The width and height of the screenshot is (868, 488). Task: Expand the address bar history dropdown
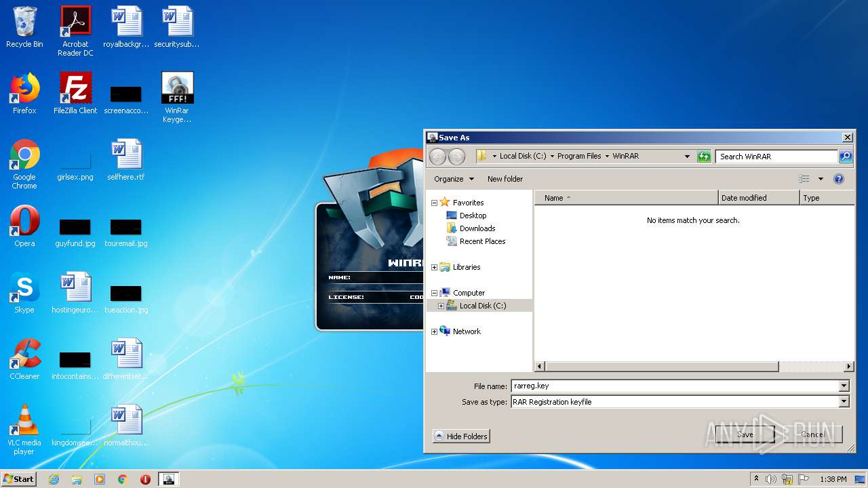[688, 157]
